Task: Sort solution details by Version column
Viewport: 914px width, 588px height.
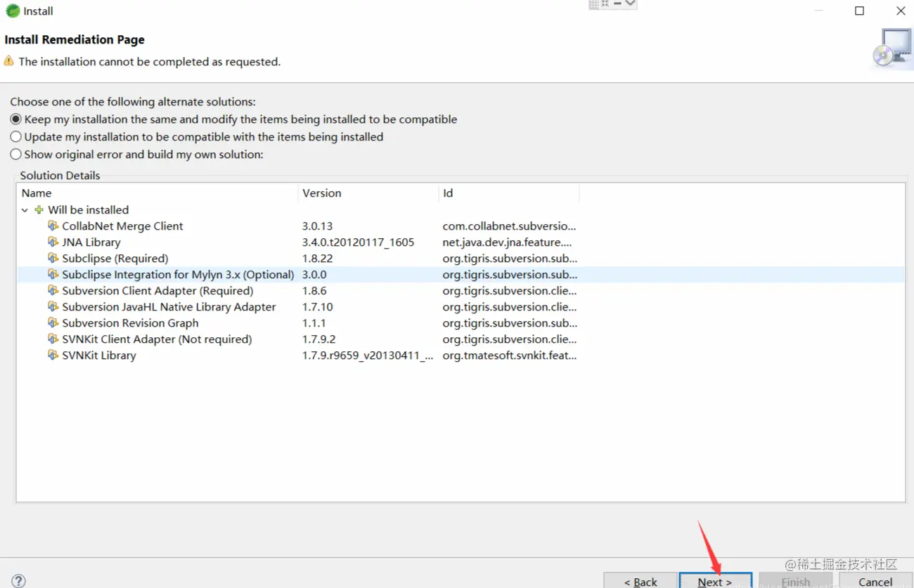Action: click(368, 193)
